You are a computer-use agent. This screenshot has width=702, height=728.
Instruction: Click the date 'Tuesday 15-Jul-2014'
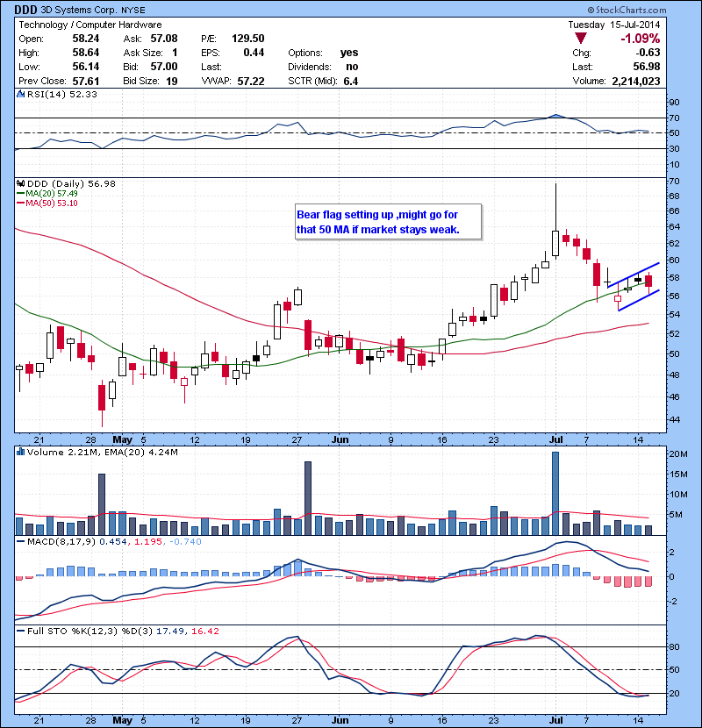tap(613, 25)
